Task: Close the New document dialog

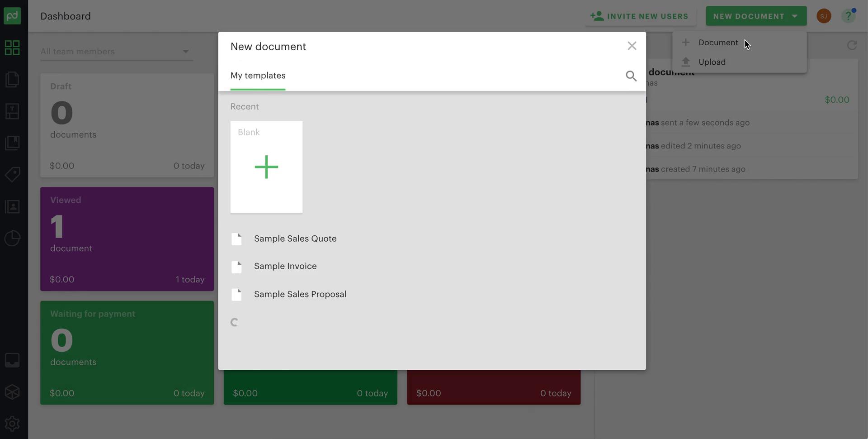Action: coord(632,46)
